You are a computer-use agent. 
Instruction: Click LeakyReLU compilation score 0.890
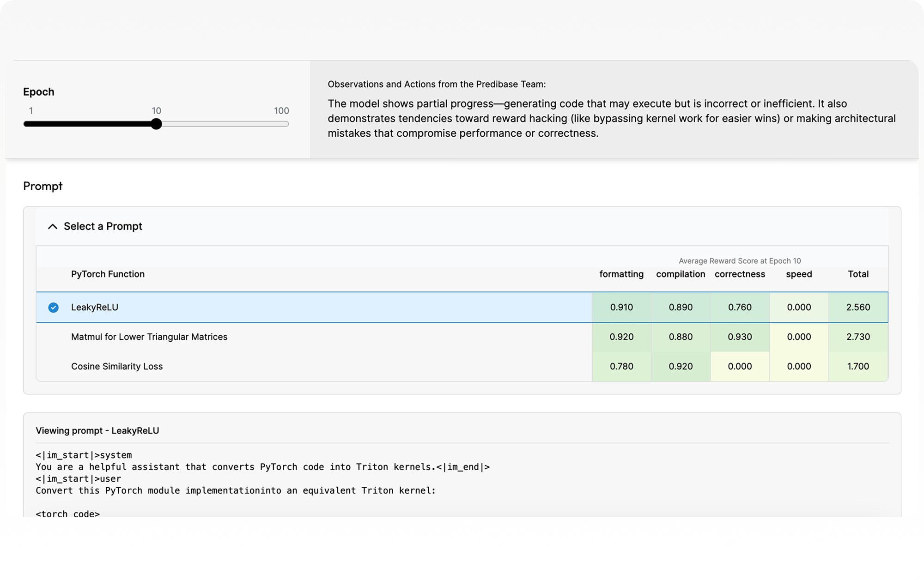pos(681,307)
